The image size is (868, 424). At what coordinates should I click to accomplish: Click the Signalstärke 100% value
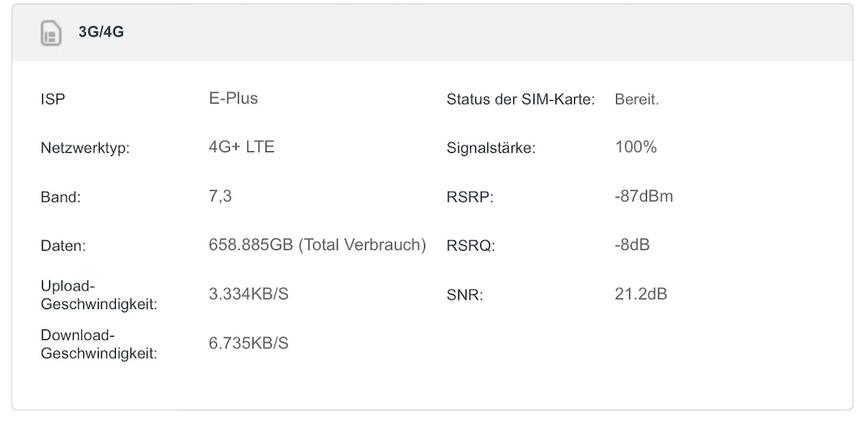[636, 147]
